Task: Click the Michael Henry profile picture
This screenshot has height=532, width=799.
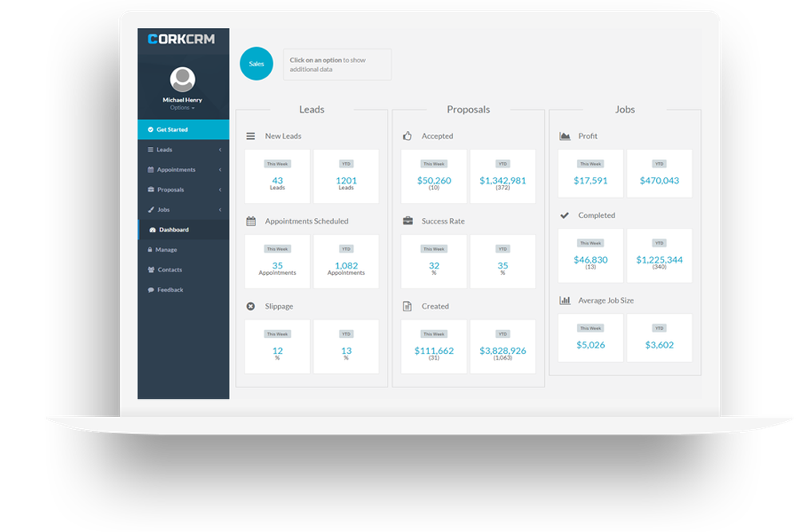Action: [182, 80]
